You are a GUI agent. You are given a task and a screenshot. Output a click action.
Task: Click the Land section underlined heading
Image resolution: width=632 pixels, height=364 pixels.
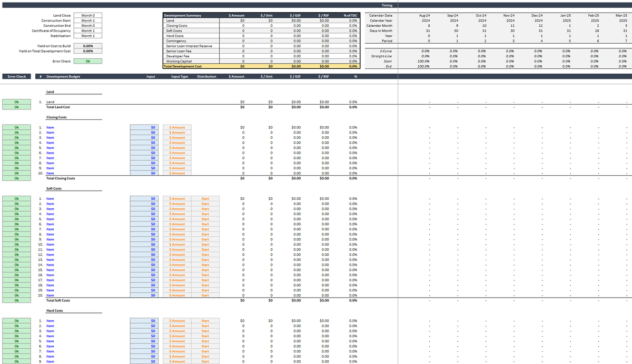(51, 92)
